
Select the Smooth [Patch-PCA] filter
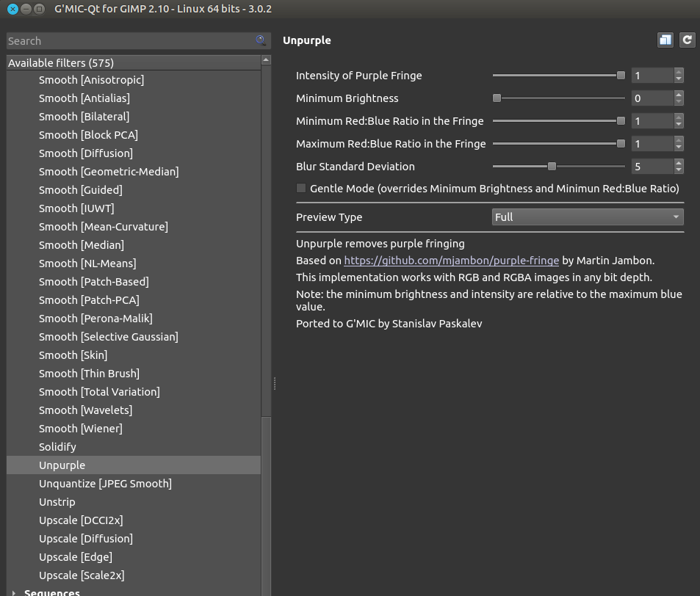tap(134, 299)
